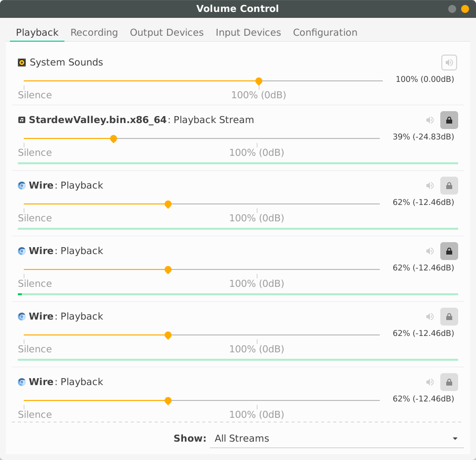Click the Playback tab label
Screen dimensions: 476x460
(37, 32)
